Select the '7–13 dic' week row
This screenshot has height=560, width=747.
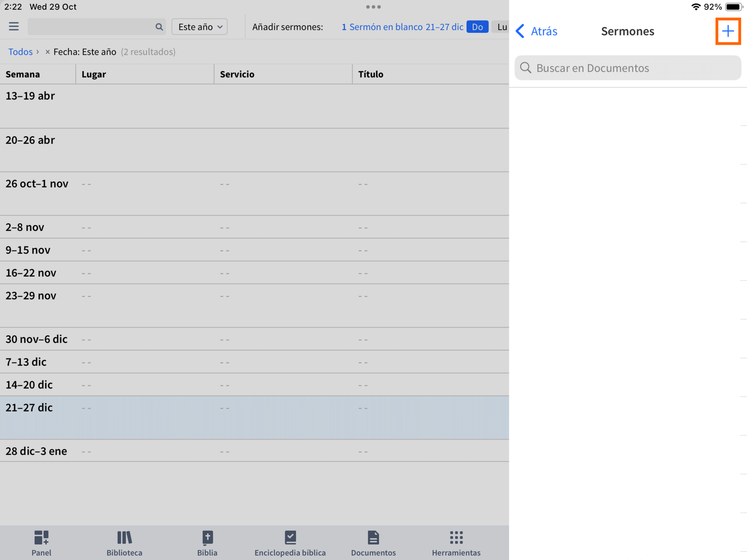[254, 362]
